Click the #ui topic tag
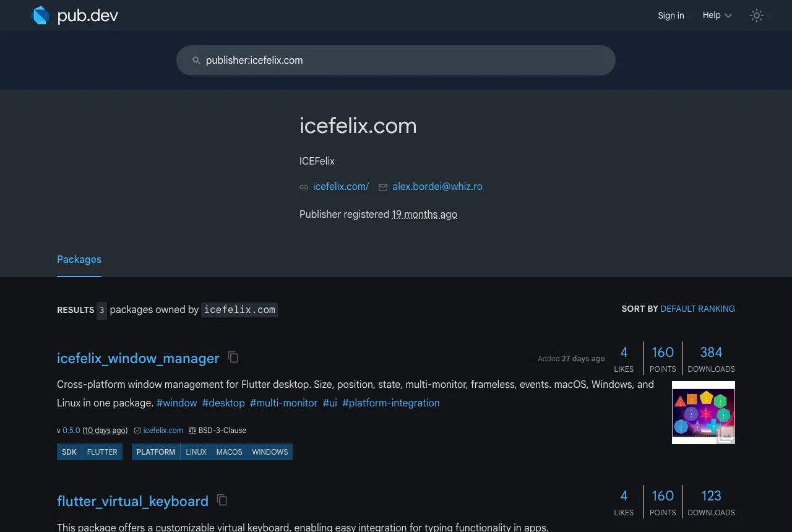Screen dimensions: 792x532 pyautogui.click(x=330, y=403)
